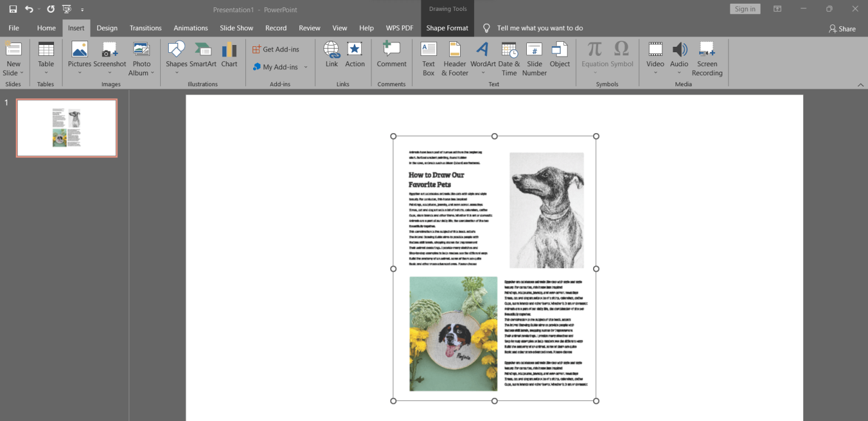Open the Shape Format tab
The height and width of the screenshot is (421, 868).
click(447, 28)
